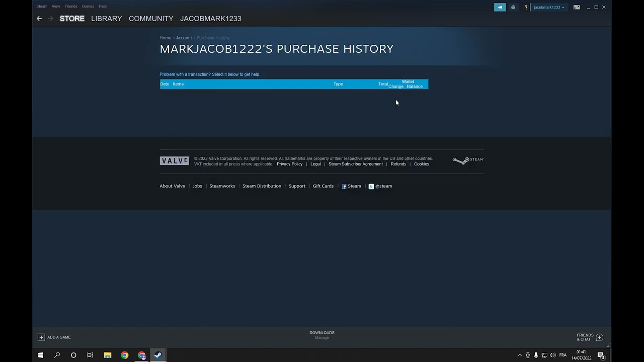Open jacobmark1233 account dropdown

[549, 7]
